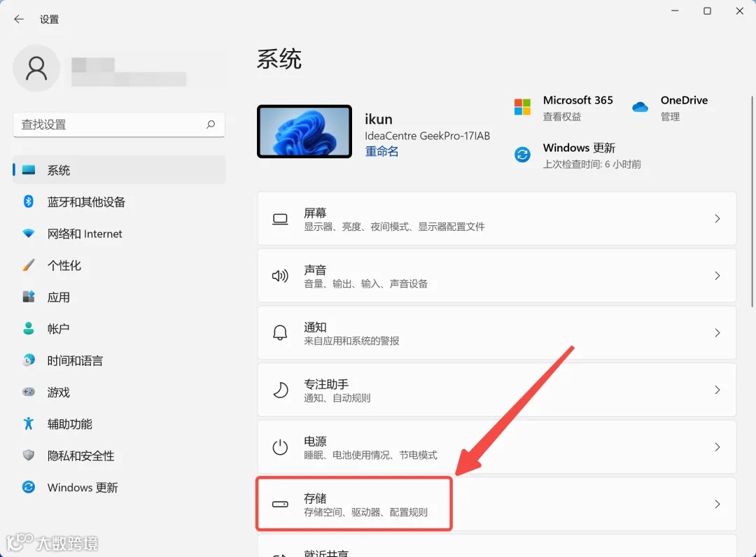Open 蓝牙和其他设备 in the sidebar
The height and width of the screenshot is (557, 756).
click(119, 202)
